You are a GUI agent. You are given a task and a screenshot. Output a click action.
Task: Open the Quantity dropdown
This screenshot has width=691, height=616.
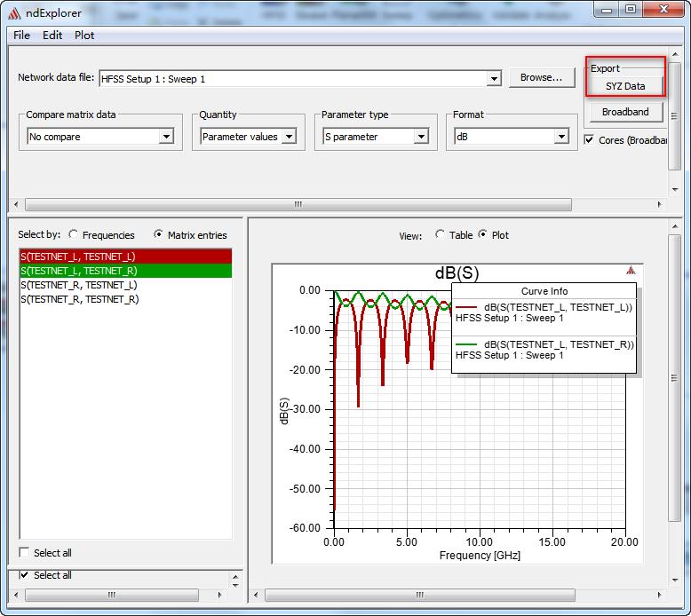click(x=288, y=137)
